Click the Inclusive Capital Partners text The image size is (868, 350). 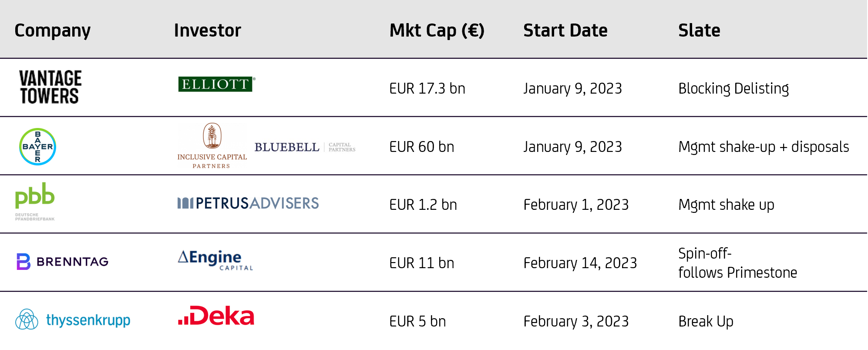(212, 161)
